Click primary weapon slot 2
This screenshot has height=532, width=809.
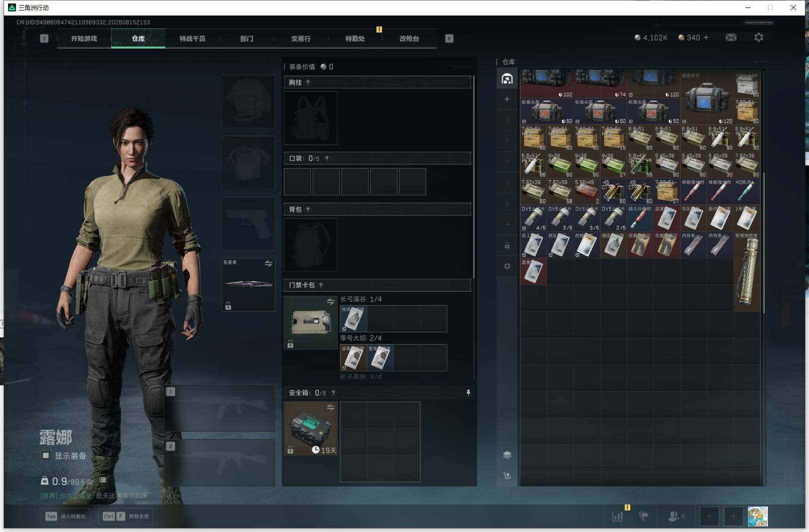220,462
